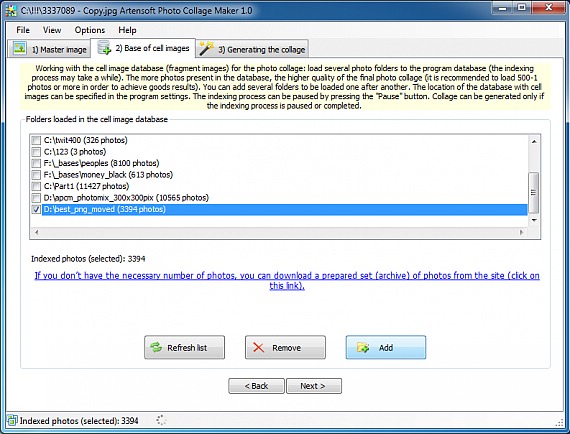Check the C:\Part1 folder checkbox
The width and height of the screenshot is (570, 434).
(36, 186)
